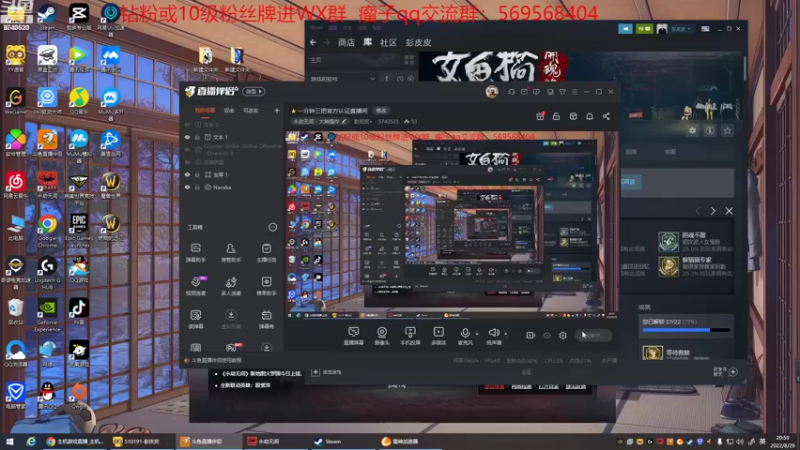This screenshot has width=800, height=450.
Task: Close the Steam achievement panel X
Action: pos(729,211)
